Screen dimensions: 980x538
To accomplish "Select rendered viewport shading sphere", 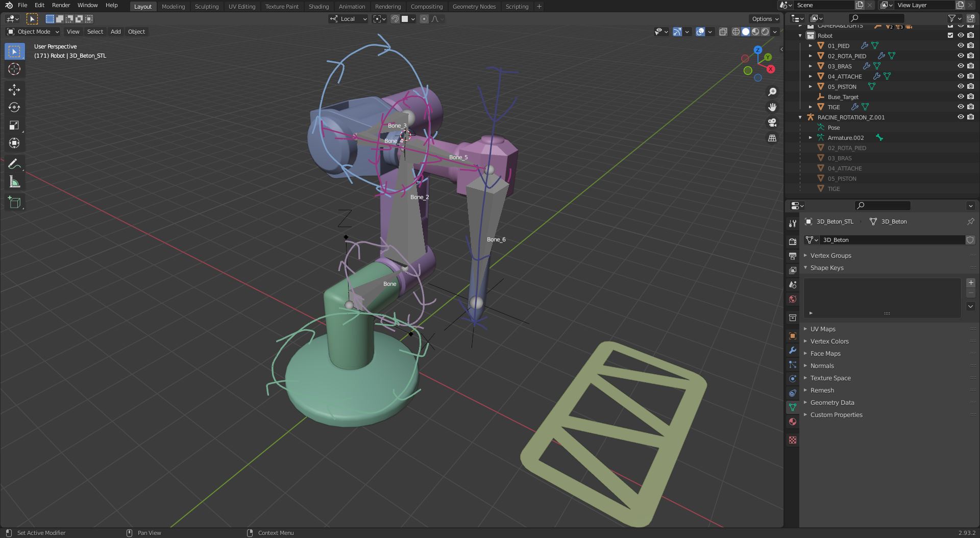I will tap(765, 32).
